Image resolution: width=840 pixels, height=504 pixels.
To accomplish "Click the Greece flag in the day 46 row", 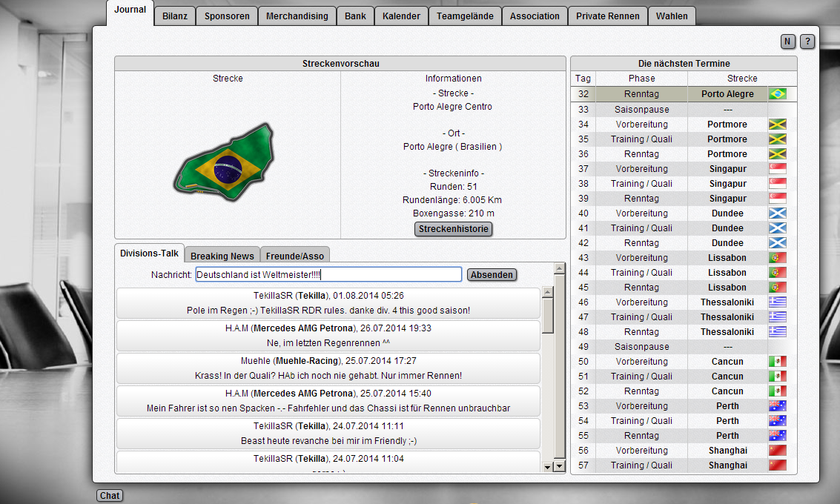I will (778, 302).
